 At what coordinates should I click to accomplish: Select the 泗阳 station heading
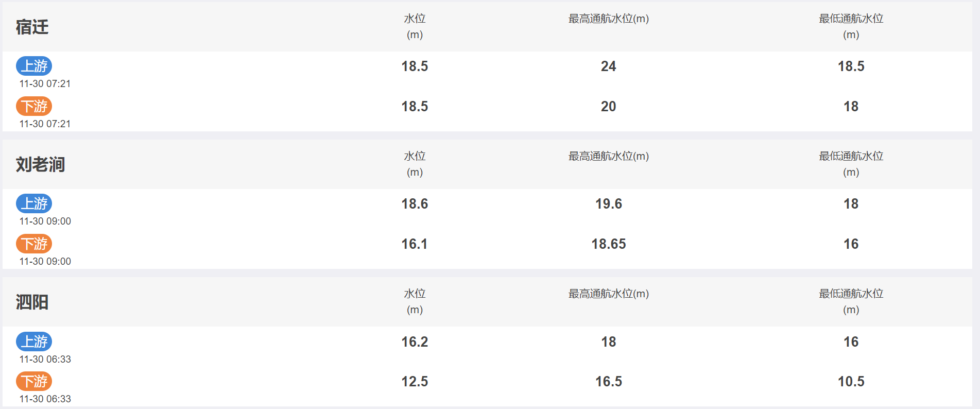coord(32,302)
